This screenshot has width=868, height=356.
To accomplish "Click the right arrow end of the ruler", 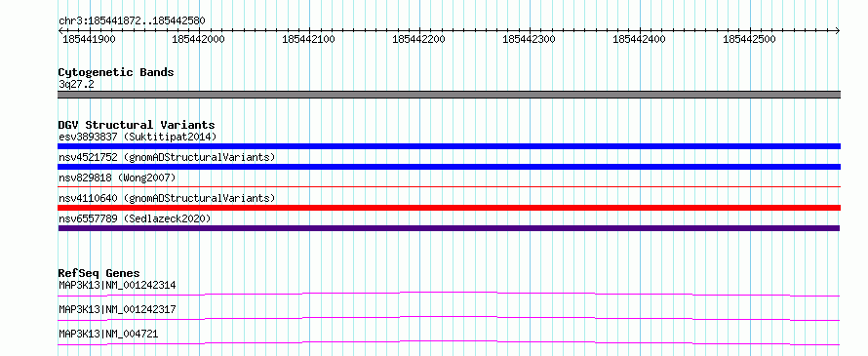I will click(x=838, y=30).
